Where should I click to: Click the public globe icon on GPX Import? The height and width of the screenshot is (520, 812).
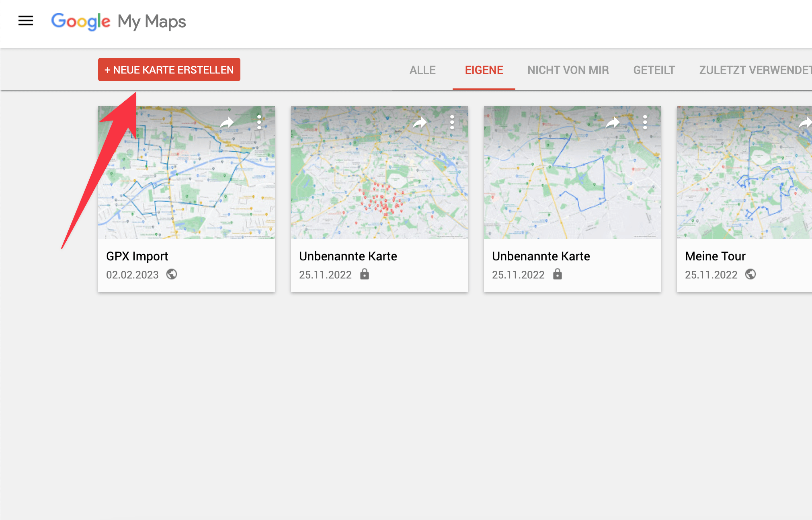[x=172, y=274]
